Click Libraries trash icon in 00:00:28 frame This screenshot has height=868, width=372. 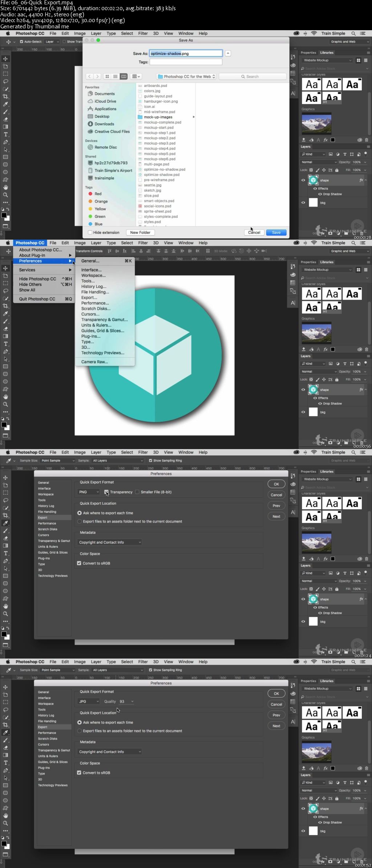coord(366,140)
